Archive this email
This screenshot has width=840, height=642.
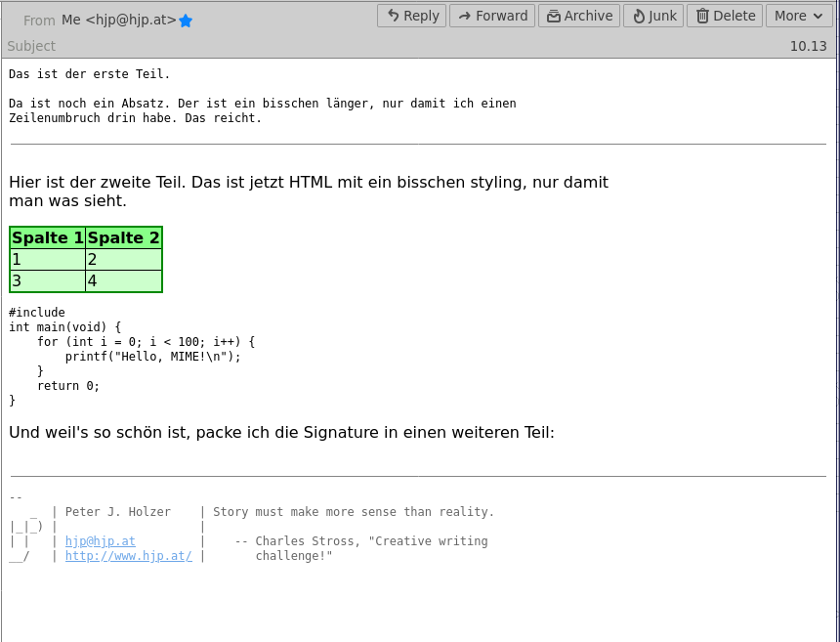[x=578, y=15]
